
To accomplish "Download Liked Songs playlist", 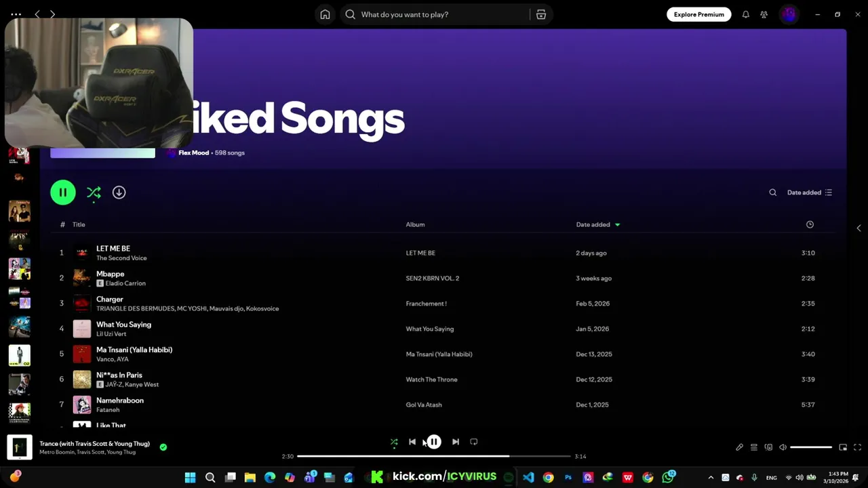I will 119,192.
